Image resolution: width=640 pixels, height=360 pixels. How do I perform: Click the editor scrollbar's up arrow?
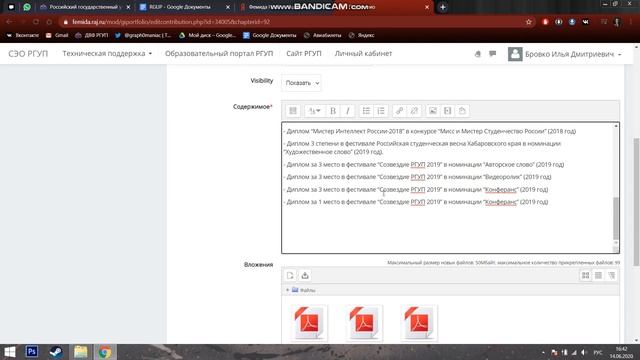point(616,126)
